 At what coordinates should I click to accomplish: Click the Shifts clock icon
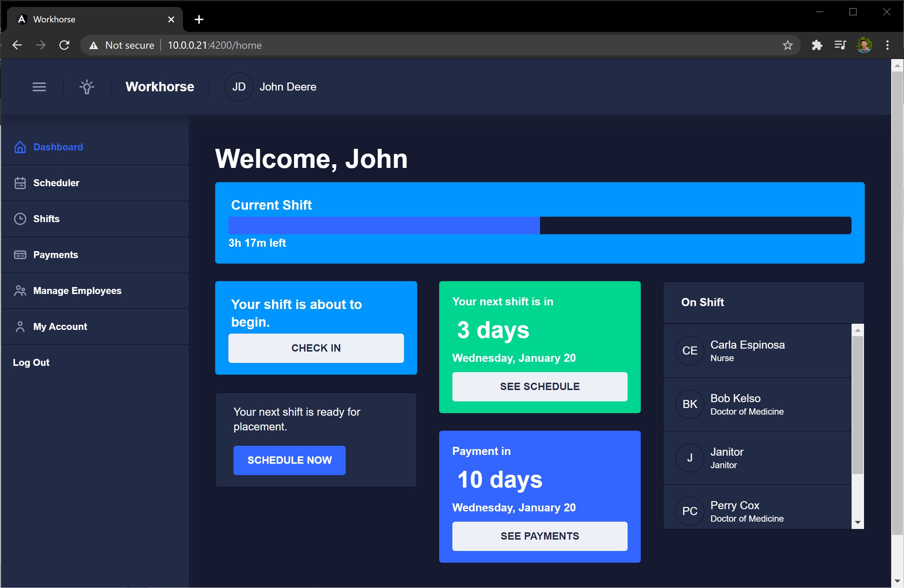click(x=20, y=219)
